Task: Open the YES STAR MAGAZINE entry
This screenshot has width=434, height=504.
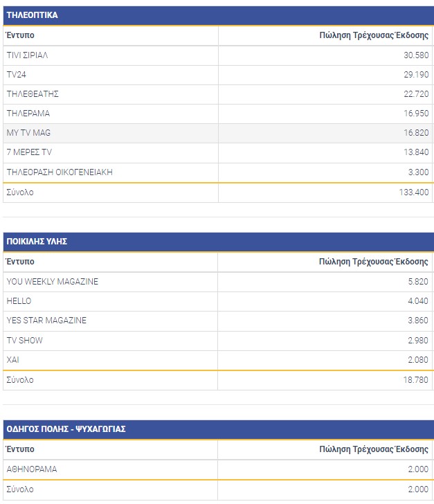Action: (46, 321)
